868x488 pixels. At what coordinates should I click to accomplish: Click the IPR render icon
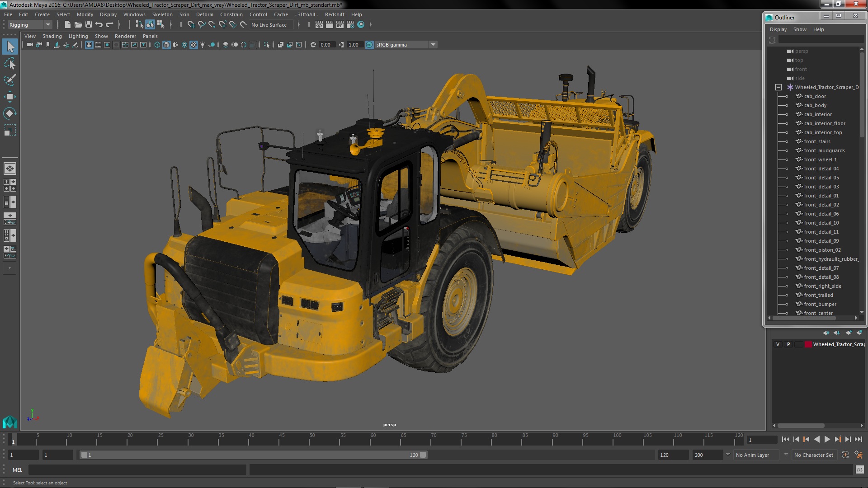click(340, 25)
